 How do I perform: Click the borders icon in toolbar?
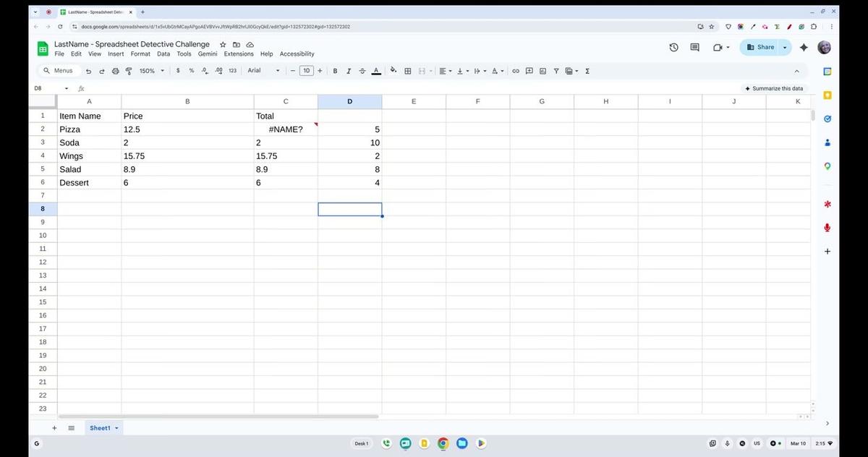408,71
